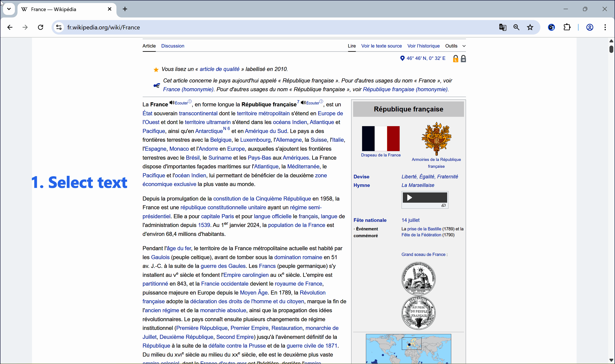This screenshot has height=364, width=615.
Task: Open the Fête nationale label link
Action: point(370,220)
